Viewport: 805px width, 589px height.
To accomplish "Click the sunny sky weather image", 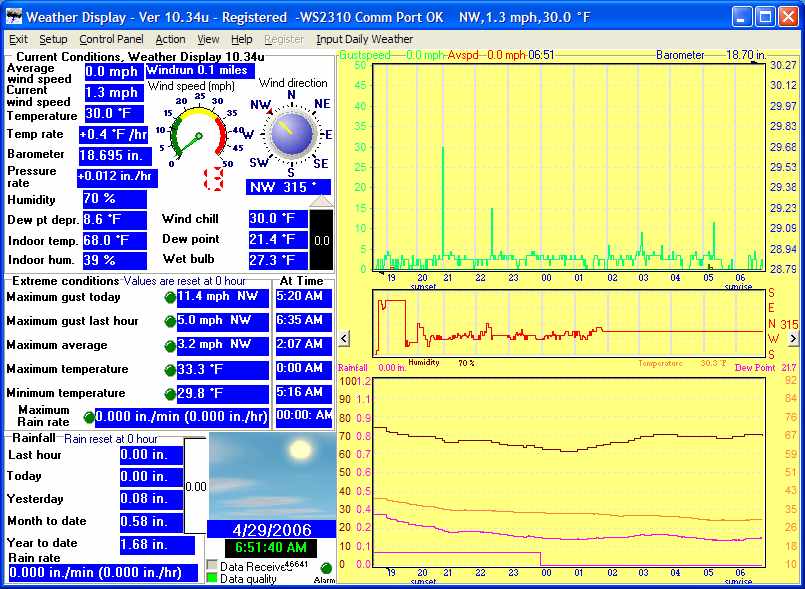I will click(272, 476).
